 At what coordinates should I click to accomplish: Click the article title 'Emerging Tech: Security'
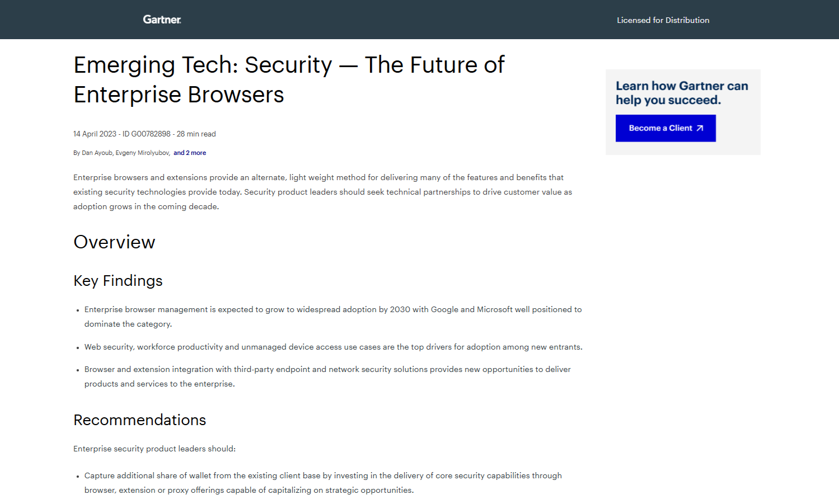click(289, 79)
